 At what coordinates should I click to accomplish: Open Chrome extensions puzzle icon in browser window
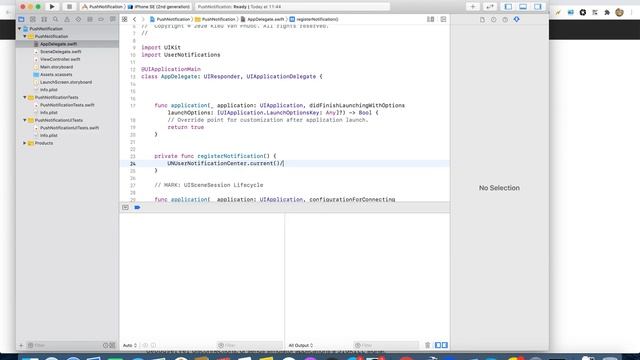pos(607,12)
